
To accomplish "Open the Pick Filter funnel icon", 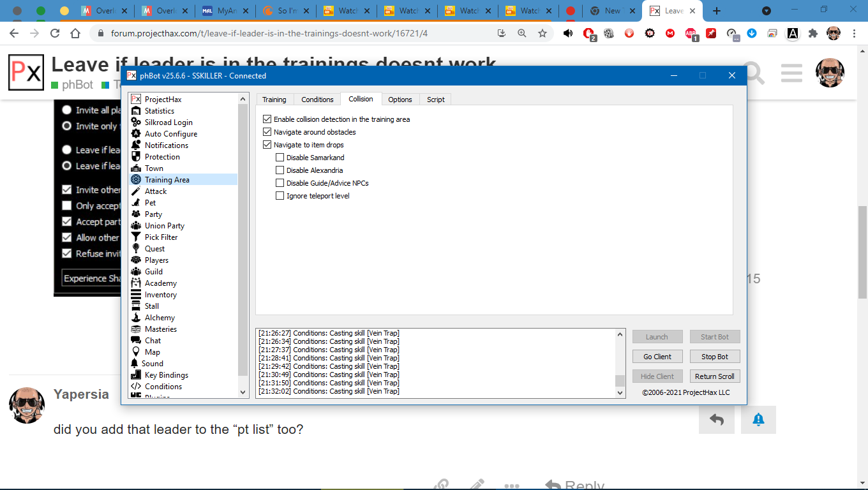I will click(135, 237).
